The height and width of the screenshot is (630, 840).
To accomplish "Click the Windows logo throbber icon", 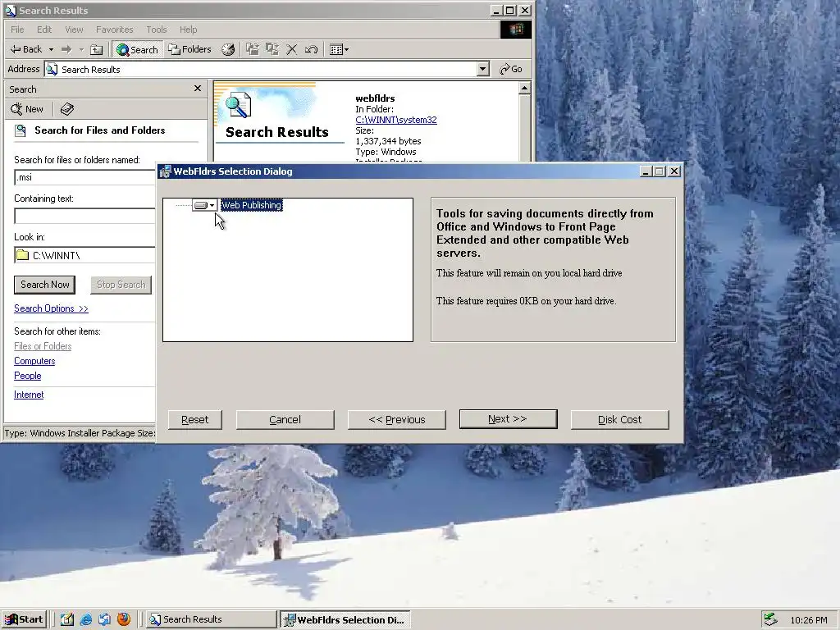I will point(515,30).
